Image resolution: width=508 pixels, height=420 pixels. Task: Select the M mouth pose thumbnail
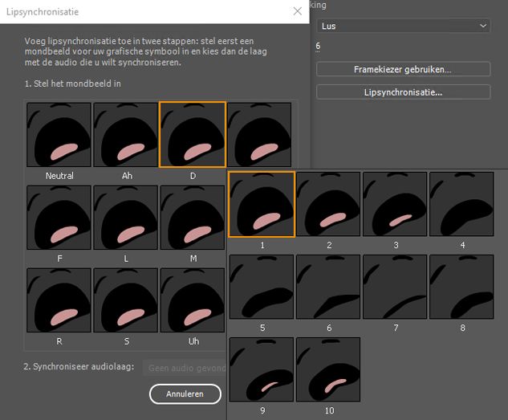point(193,218)
